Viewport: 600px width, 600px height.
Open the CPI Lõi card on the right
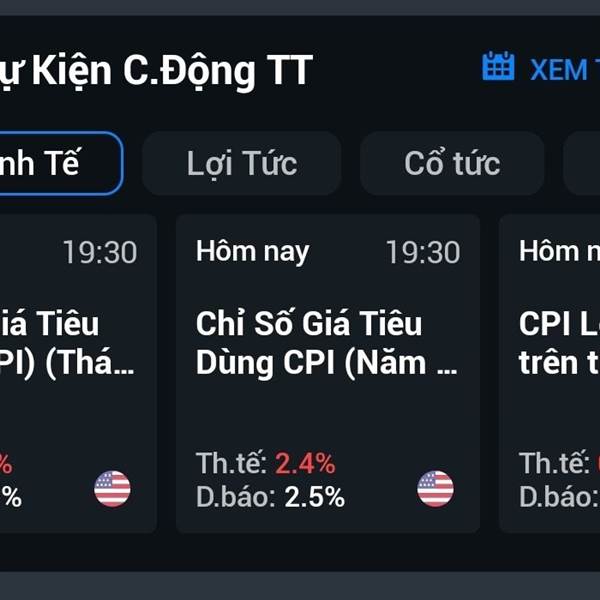[549, 373]
